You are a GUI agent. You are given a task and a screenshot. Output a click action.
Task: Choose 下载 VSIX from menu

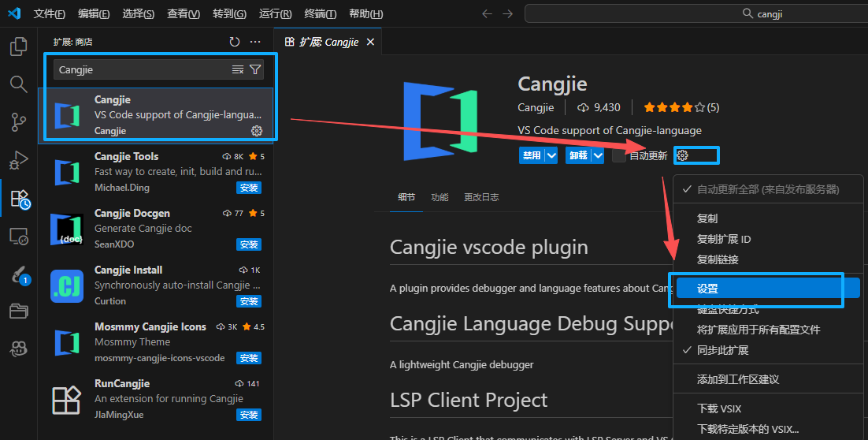(x=768, y=409)
